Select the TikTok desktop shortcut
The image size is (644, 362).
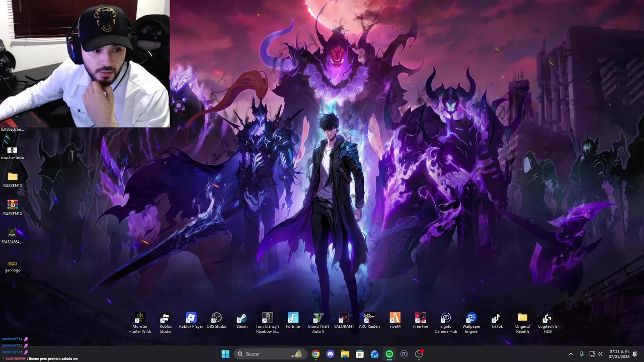(497, 320)
